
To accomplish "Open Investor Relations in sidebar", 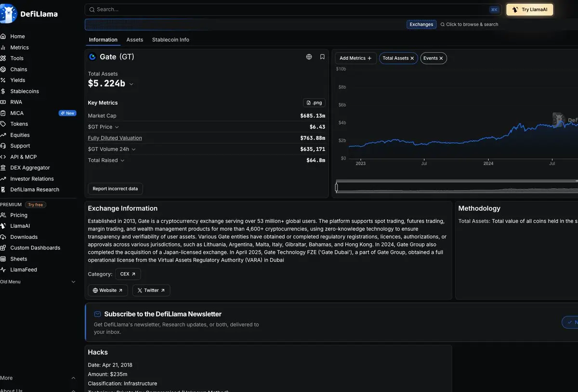I will tap(32, 179).
